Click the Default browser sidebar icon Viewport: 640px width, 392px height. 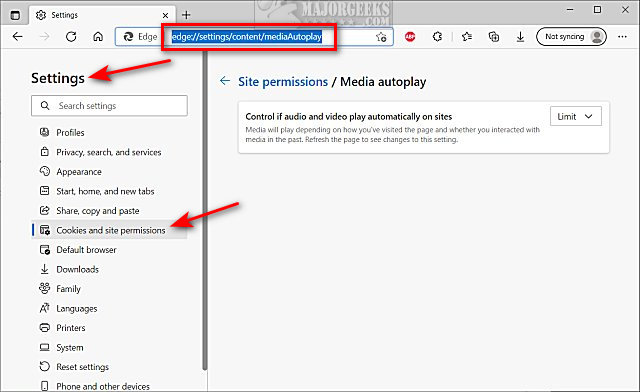click(x=44, y=249)
